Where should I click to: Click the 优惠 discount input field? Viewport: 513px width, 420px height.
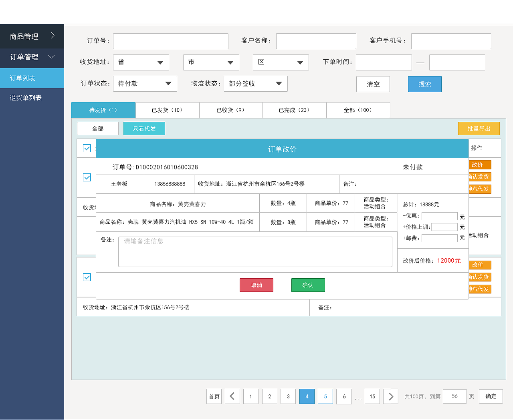click(440, 216)
